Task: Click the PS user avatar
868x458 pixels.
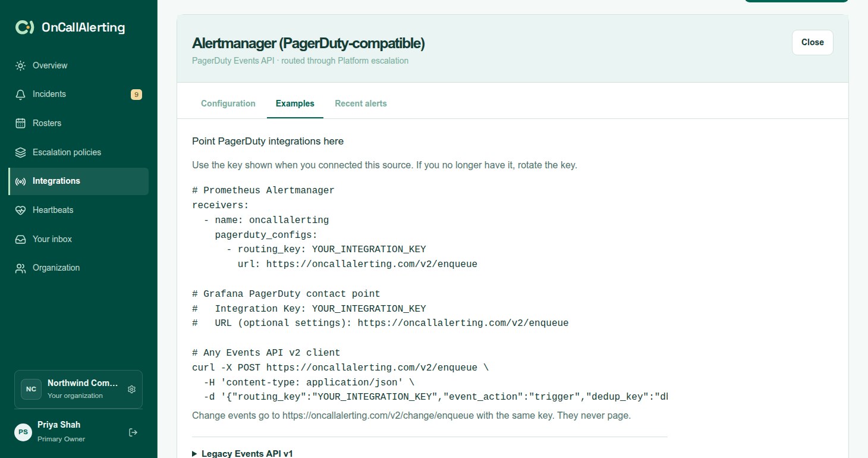Action: click(23, 432)
